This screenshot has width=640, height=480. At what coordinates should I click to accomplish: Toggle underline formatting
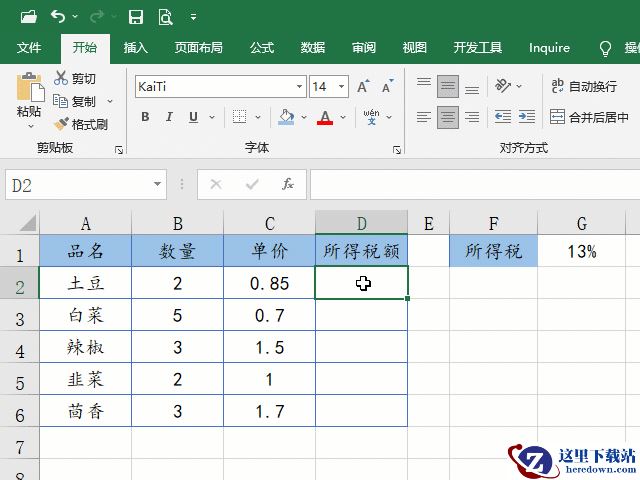(193, 117)
